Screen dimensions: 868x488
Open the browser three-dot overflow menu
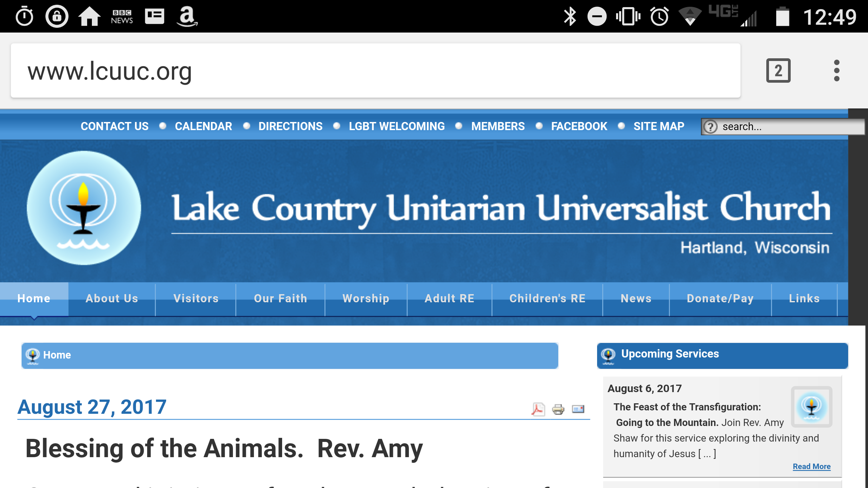point(836,70)
